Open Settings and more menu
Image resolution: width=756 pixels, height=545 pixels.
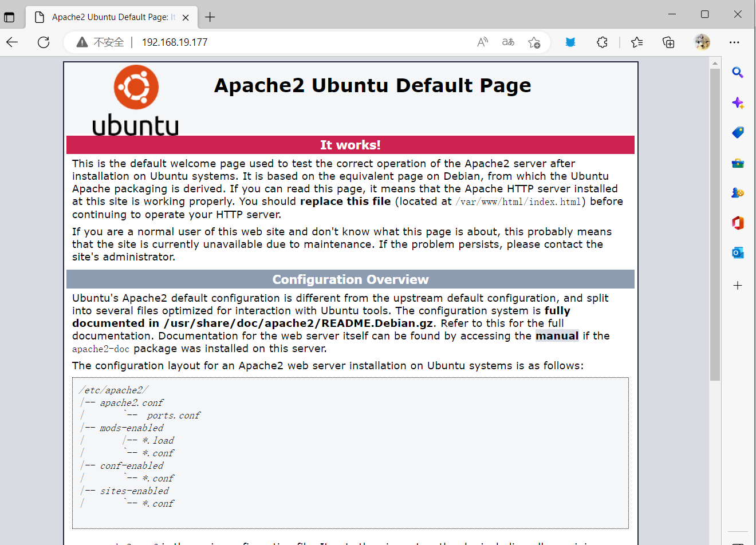click(734, 42)
